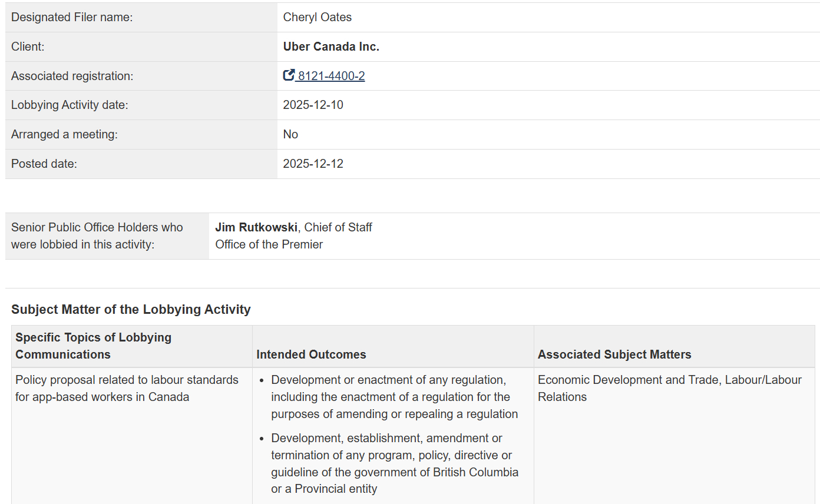The height and width of the screenshot is (504, 820).
Task: Click the Designated Filer name label
Action: 72,17
